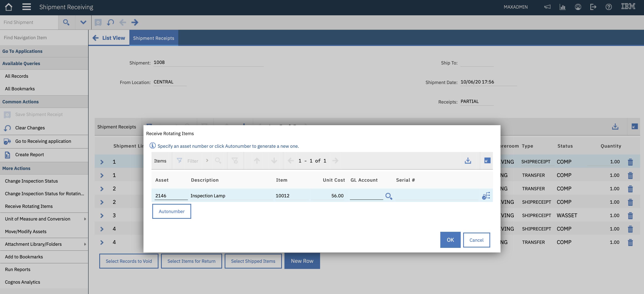This screenshot has width=644, height=294.
Task: Open the advanced search dropdown chevron
Action: point(83,22)
